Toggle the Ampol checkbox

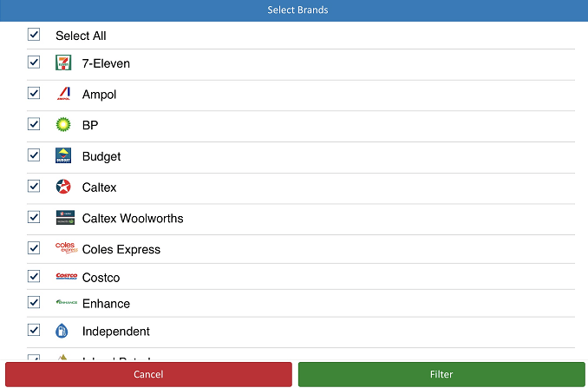coord(34,93)
